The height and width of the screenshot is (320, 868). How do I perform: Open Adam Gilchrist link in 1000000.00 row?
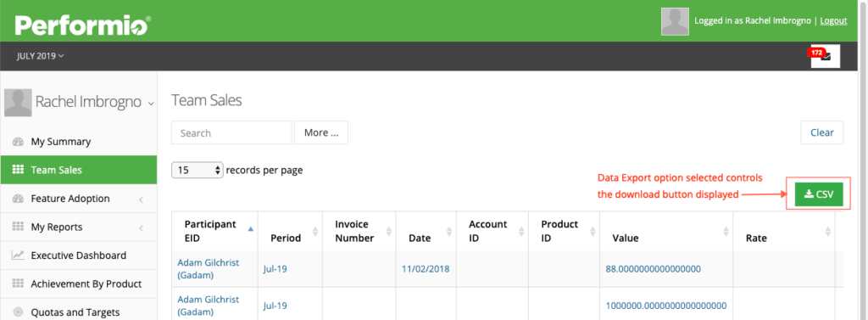[x=209, y=306]
